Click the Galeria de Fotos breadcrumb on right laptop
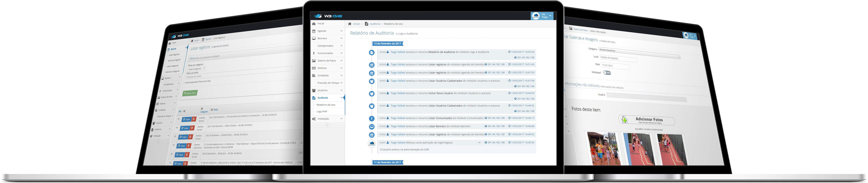 point(581,30)
